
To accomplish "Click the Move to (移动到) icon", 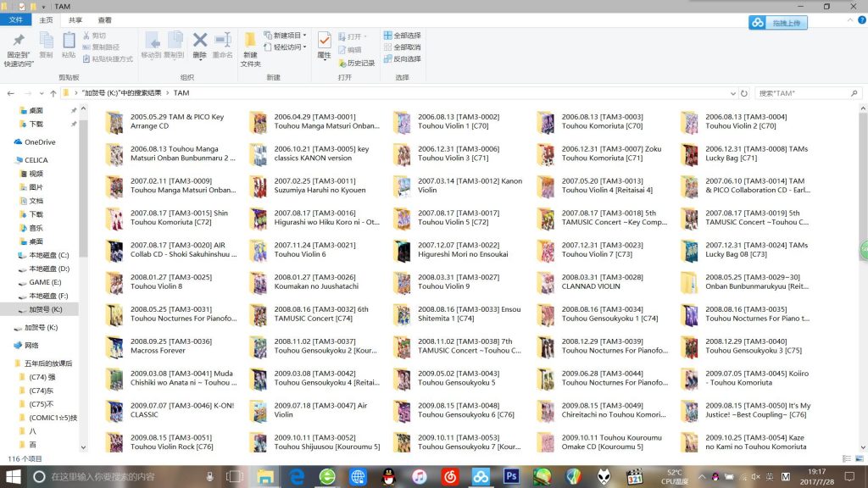I will [151, 45].
